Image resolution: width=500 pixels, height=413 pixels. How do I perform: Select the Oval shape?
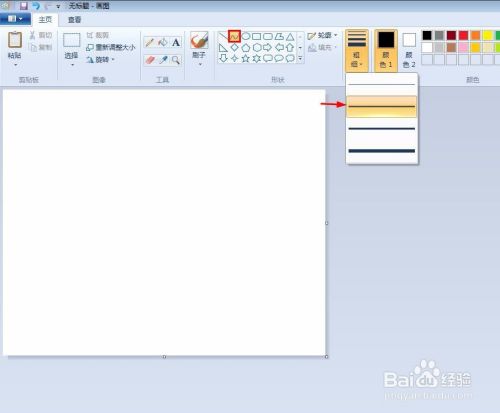pos(246,36)
